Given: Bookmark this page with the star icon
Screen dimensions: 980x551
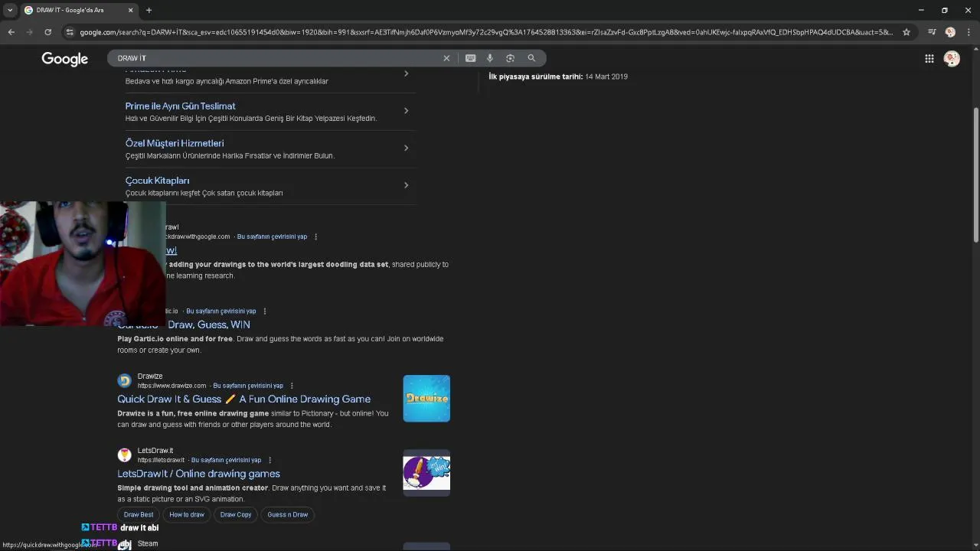Looking at the screenshot, I should (x=906, y=32).
